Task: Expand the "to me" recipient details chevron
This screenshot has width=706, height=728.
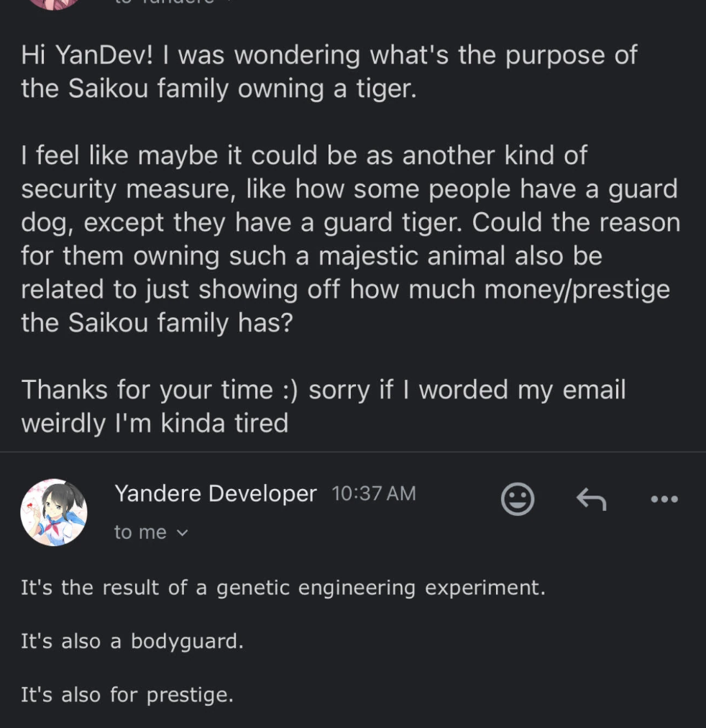Action: pyautogui.click(x=182, y=533)
